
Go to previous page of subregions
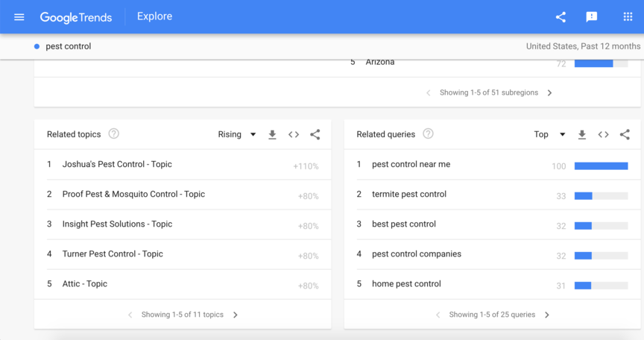[429, 92]
